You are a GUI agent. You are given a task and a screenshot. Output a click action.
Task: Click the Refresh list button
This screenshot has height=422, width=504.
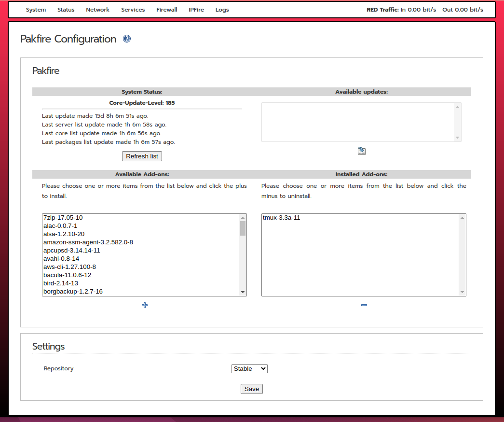142,156
